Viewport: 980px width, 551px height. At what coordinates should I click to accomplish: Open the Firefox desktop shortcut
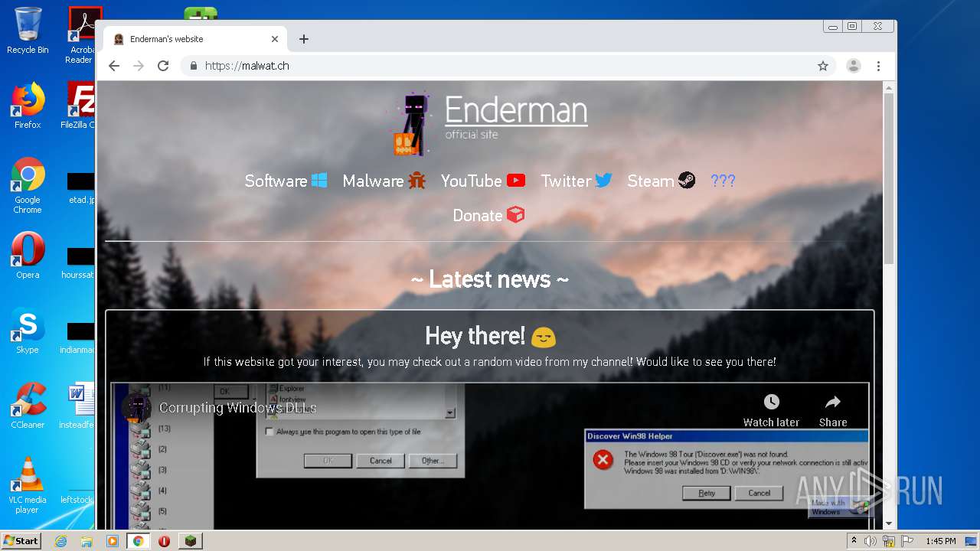coord(28,106)
